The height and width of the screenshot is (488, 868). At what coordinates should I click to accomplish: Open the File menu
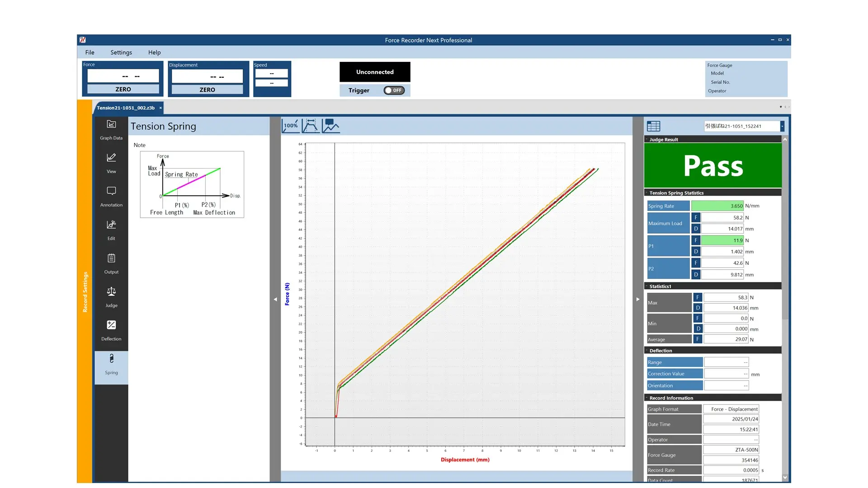coord(90,52)
